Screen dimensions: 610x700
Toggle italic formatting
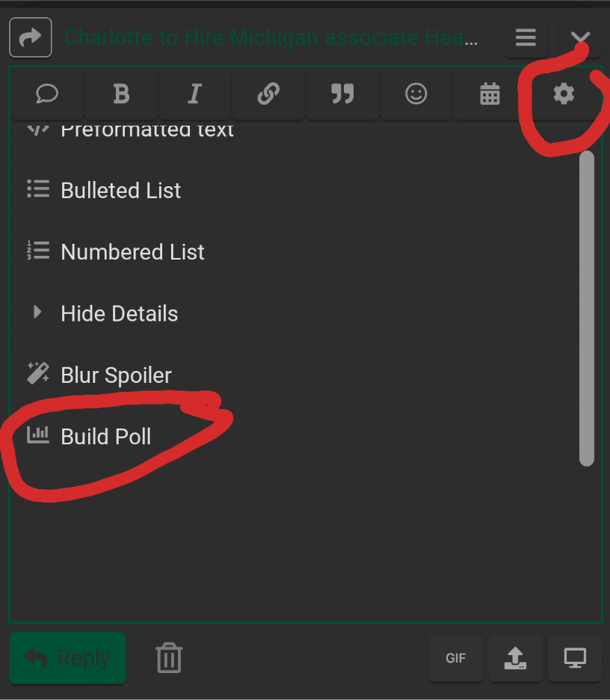point(194,94)
